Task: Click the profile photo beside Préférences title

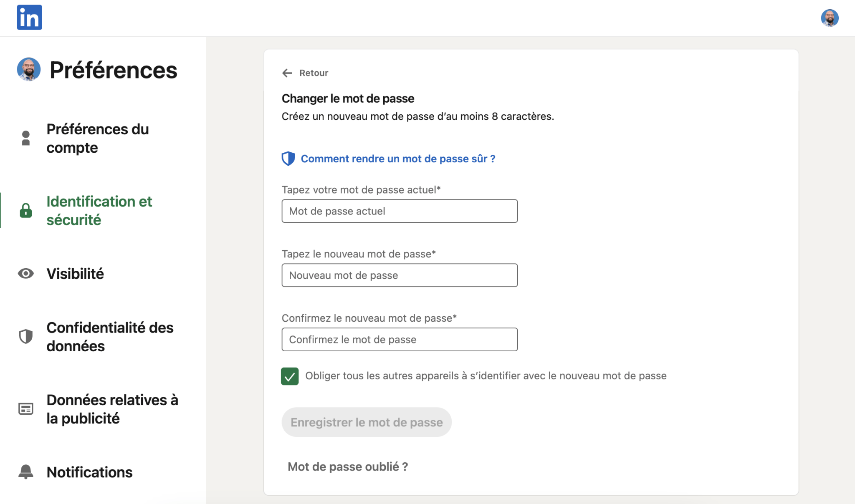Action: (29, 69)
